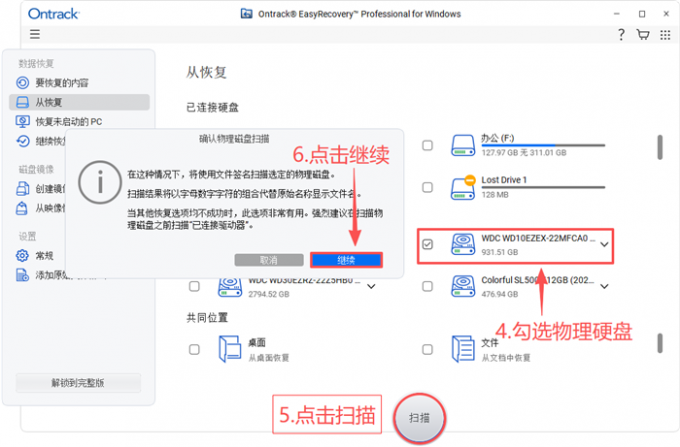
Task: Click the 476.94 GB size text
Action: 500,294
